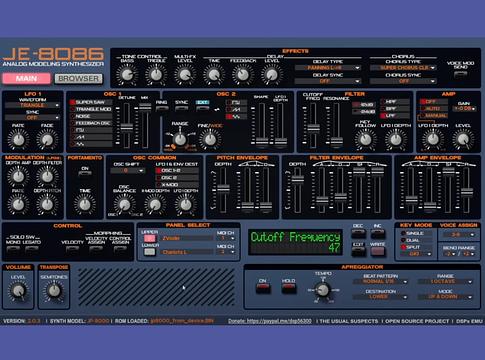Select the OSC 1 sawtooth waveform

point(91,137)
